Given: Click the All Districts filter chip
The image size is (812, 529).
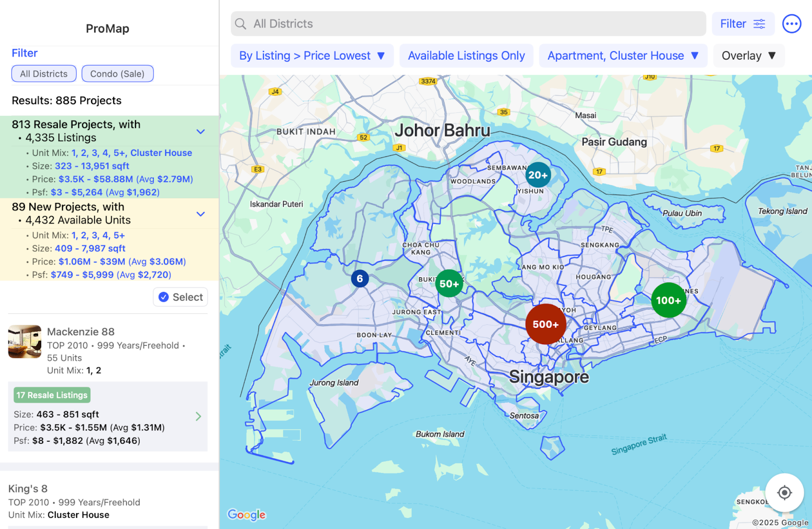Looking at the screenshot, I should (44, 74).
